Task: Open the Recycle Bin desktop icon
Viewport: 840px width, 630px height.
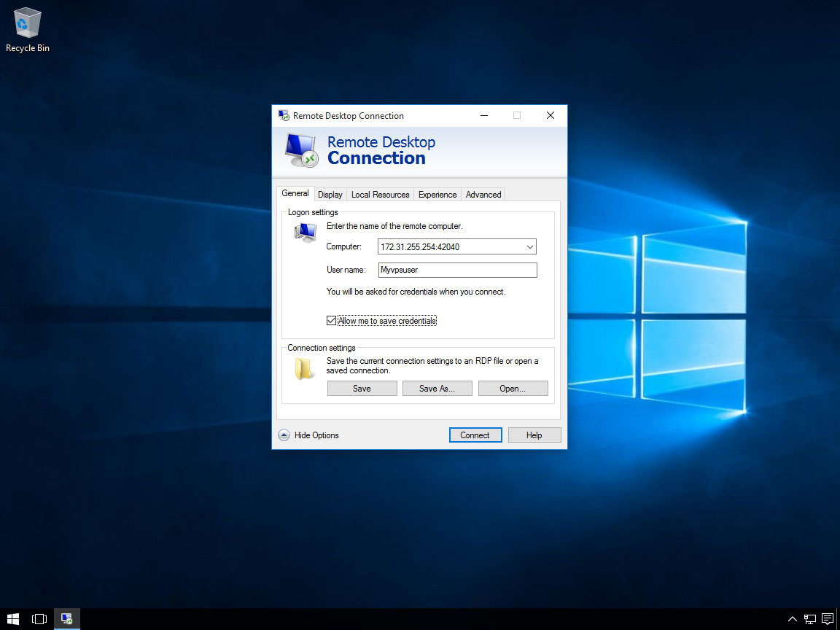Action: pyautogui.click(x=27, y=29)
